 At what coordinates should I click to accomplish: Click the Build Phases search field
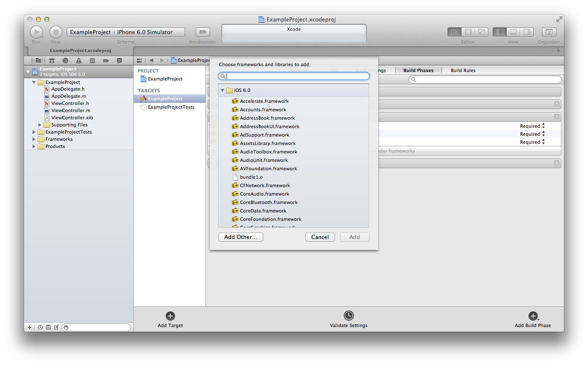(485, 80)
